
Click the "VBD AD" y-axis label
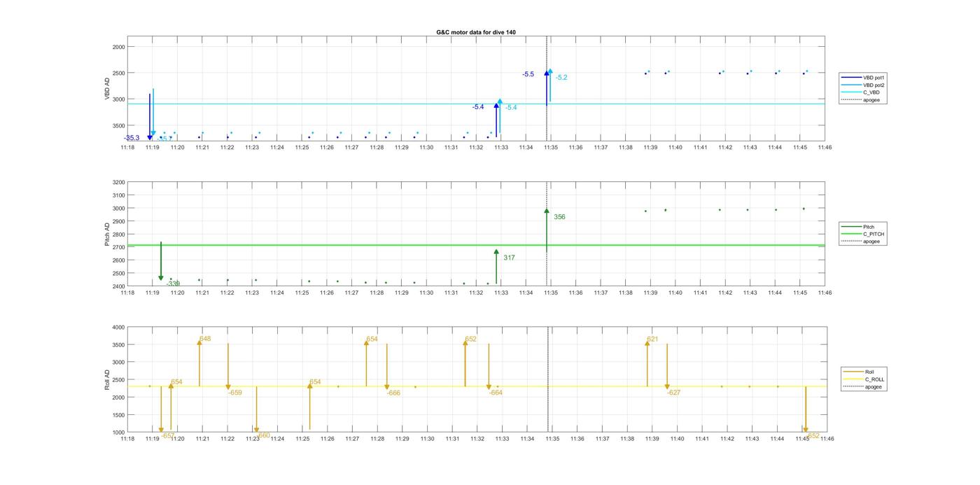[x=108, y=89]
